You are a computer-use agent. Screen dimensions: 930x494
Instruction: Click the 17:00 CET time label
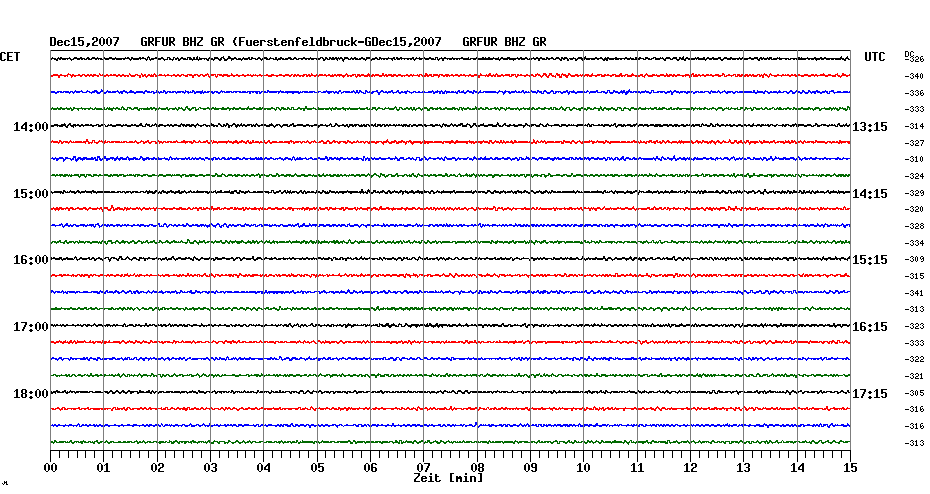coord(31,327)
